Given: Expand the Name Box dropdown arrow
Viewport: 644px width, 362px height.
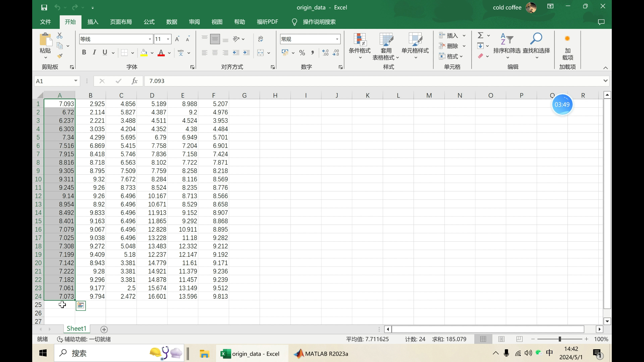Looking at the screenshot, I should pyautogui.click(x=76, y=81).
